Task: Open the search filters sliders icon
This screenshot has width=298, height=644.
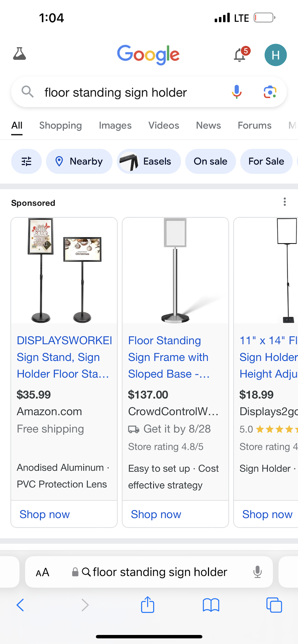Action: click(x=27, y=161)
